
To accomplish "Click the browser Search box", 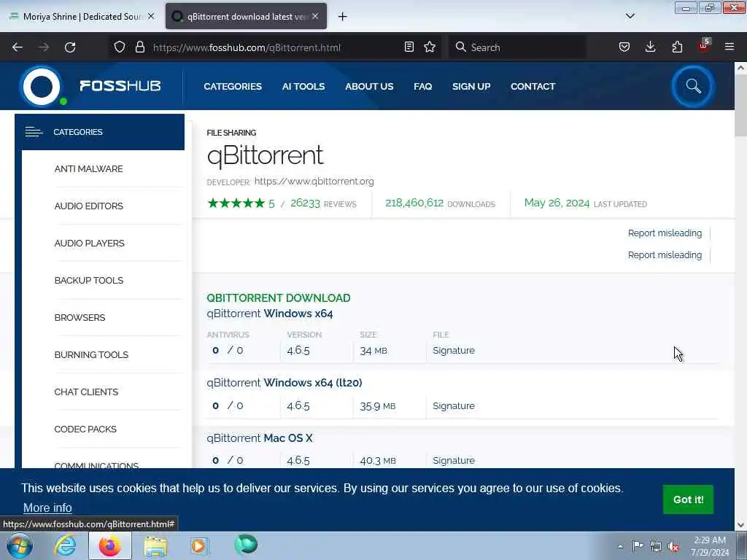I will (518, 47).
